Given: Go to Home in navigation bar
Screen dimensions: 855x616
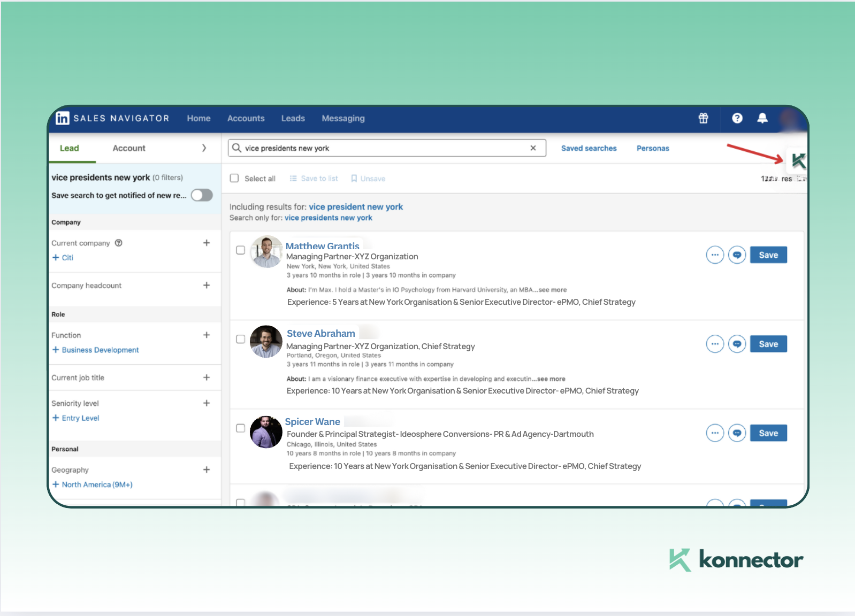Looking at the screenshot, I should click(x=199, y=118).
